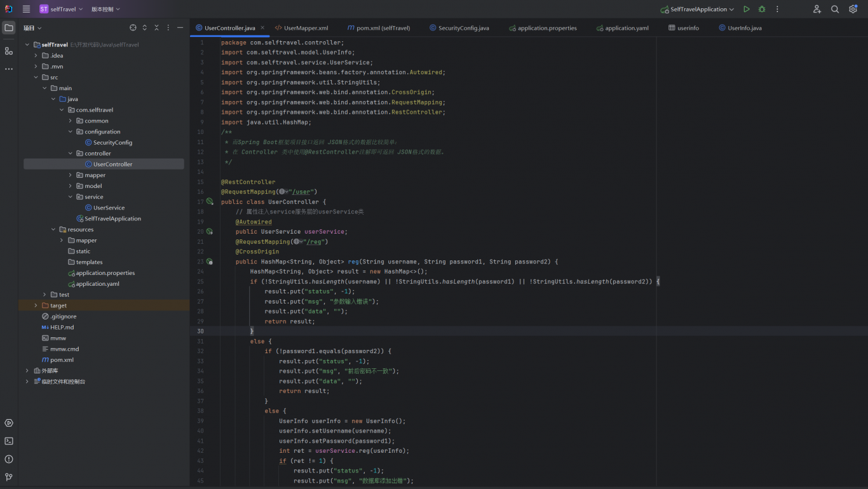Click gutter bean icon on line 20
The image size is (868, 489).
click(x=210, y=231)
